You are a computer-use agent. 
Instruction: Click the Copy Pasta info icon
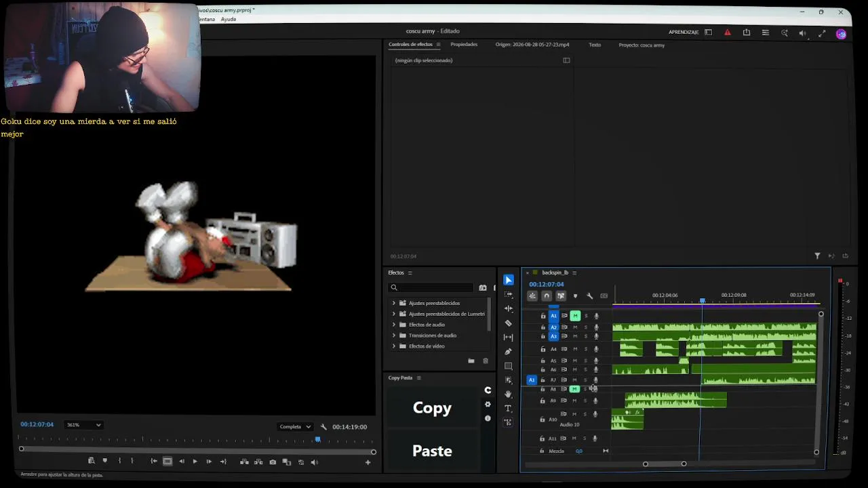(x=488, y=419)
